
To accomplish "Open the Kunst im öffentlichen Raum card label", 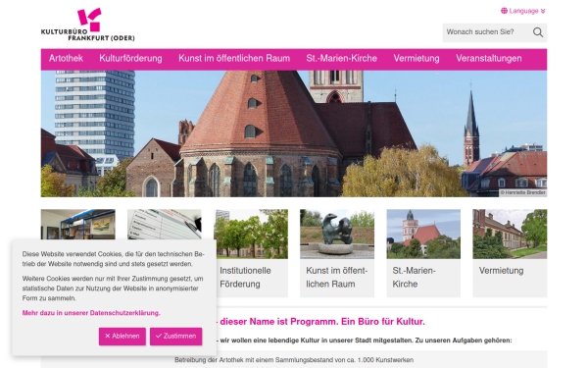I will tap(337, 278).
